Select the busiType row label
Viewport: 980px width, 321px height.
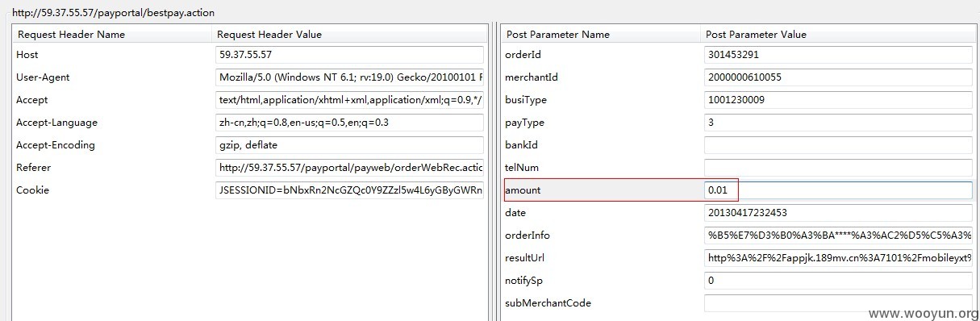point(526,100)
